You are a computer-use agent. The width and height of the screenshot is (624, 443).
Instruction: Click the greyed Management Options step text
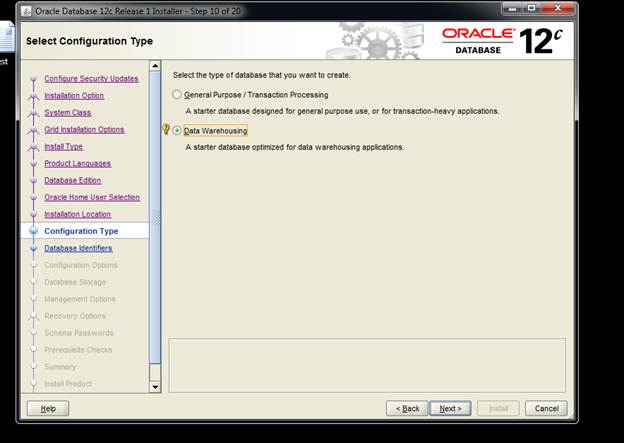pos(80,299)
